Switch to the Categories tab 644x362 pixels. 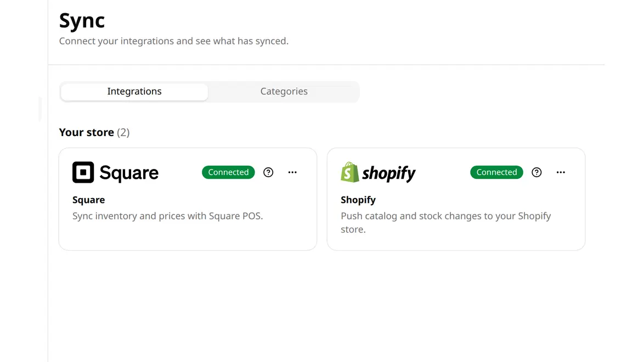(284, 91)
